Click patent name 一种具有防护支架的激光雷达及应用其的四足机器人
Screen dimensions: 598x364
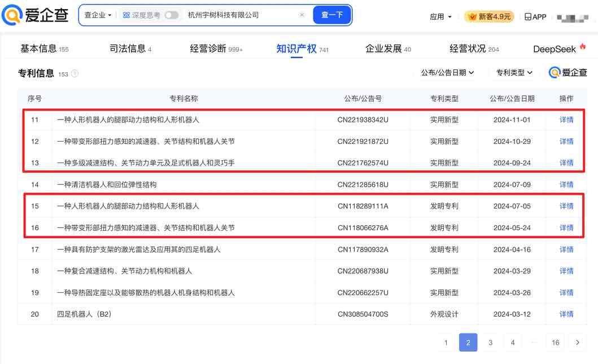(139, 249)
